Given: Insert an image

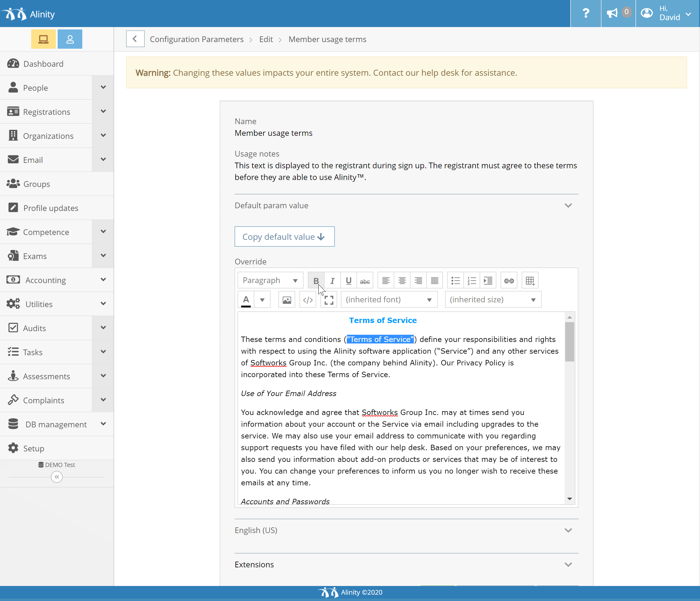Looking at the screenshot, I should coord(286,300).
